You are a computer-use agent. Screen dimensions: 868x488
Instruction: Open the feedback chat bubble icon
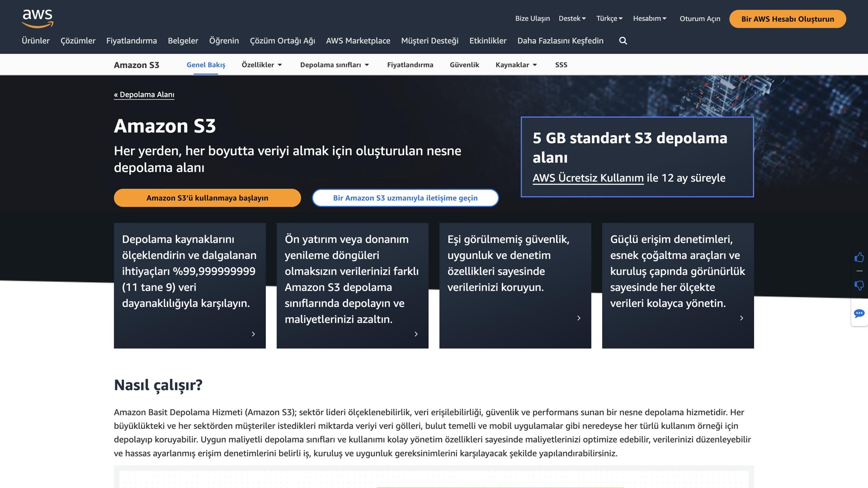859,314
